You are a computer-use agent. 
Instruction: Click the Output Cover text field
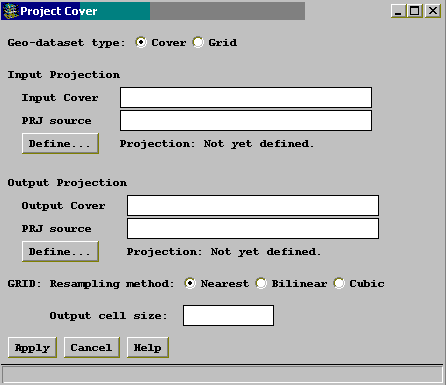pos(253,206)
